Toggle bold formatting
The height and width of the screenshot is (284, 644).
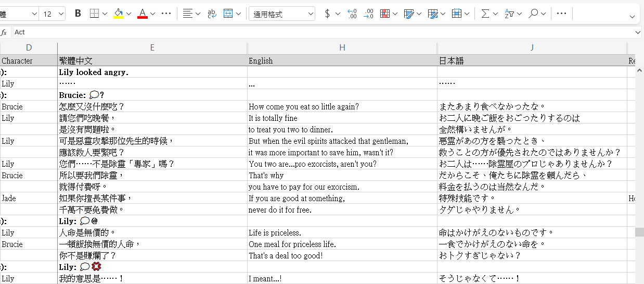tap(78, 14)
